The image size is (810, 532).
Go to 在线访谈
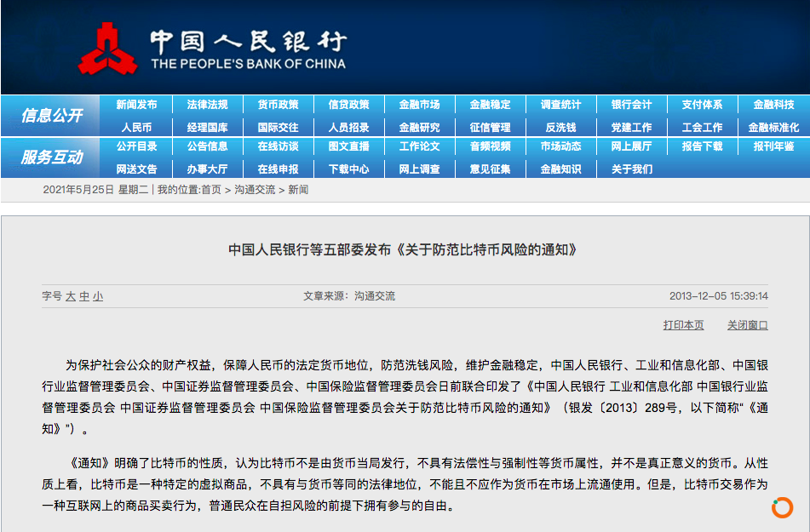click(278, 146)
